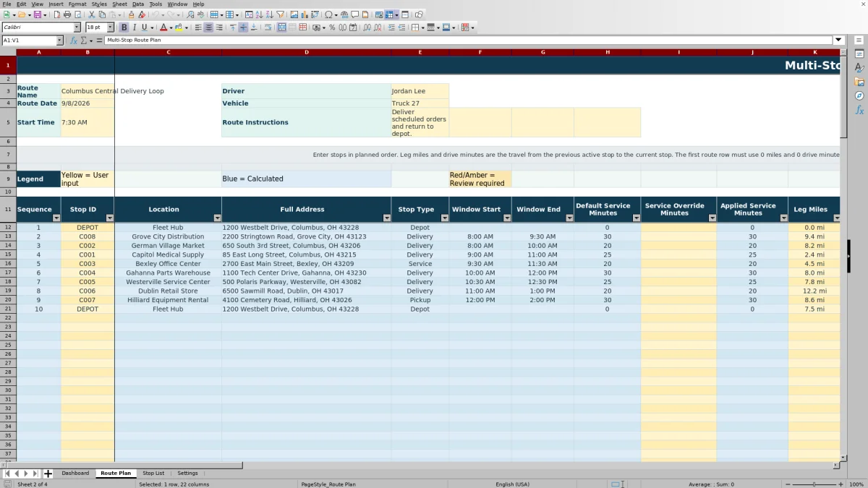Image resolution: width=868 pixels, height=488 pixels.
Task: Expand the formula bar arrow
Action: coord(839,40)
